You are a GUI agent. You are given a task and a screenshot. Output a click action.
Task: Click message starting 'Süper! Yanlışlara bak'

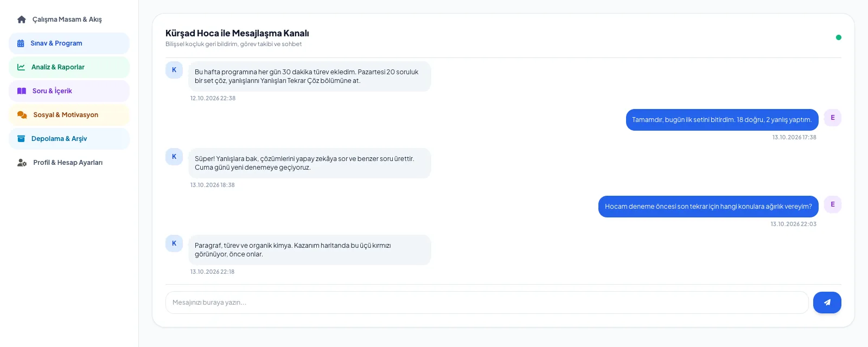tap(310, 163)
